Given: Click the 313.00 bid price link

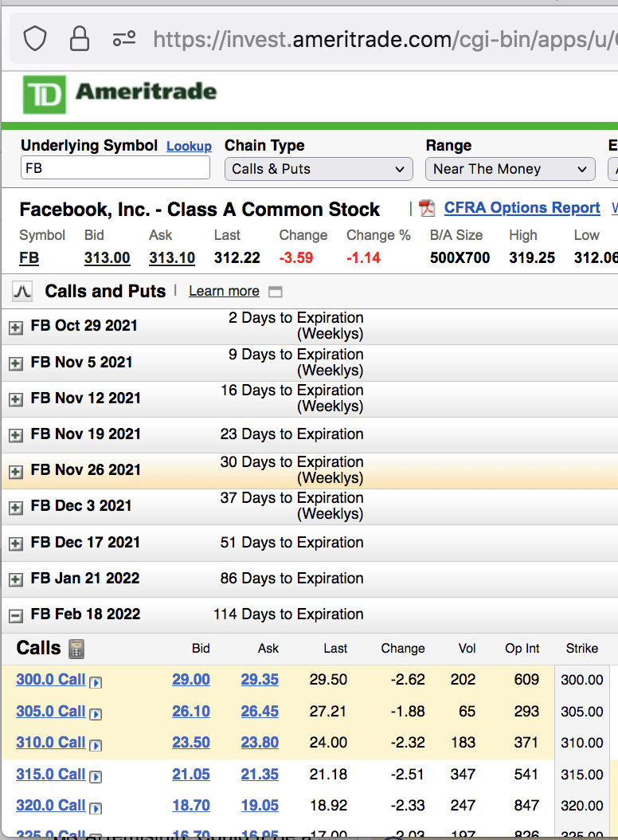Looking at the screenshot, I should [107, 258].
